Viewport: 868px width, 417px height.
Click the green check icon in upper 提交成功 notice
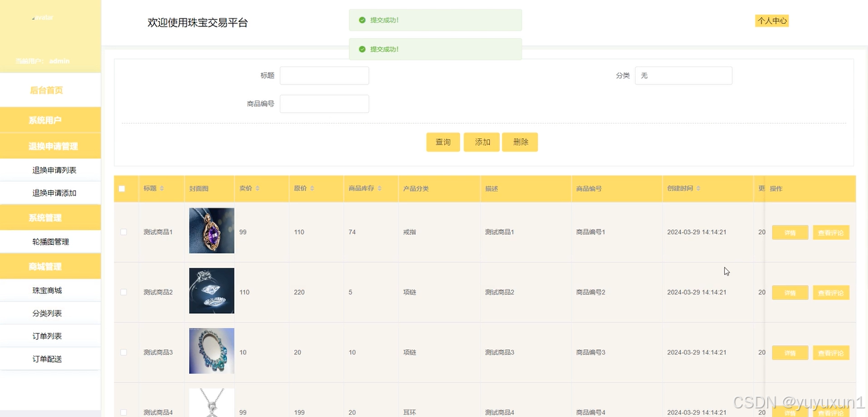click(362, 20)
